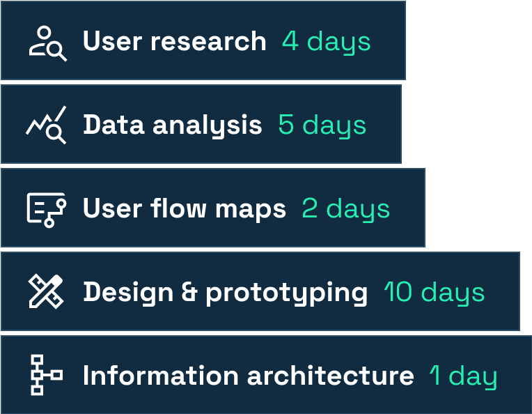Click the User research person-search icon
The height and width of the screenshot is (414, 532).
[x=47, y=43]
